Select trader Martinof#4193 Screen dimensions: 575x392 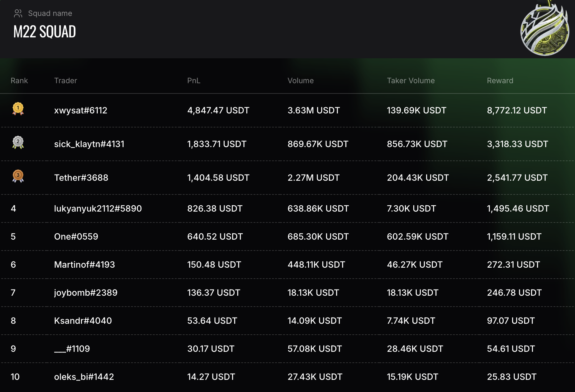click(84, 265)
